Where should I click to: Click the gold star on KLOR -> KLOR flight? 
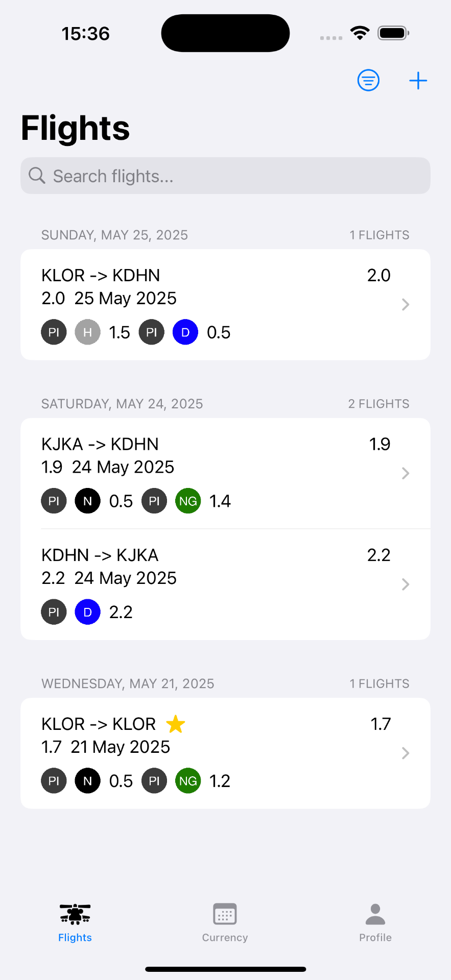coord(176,724)
